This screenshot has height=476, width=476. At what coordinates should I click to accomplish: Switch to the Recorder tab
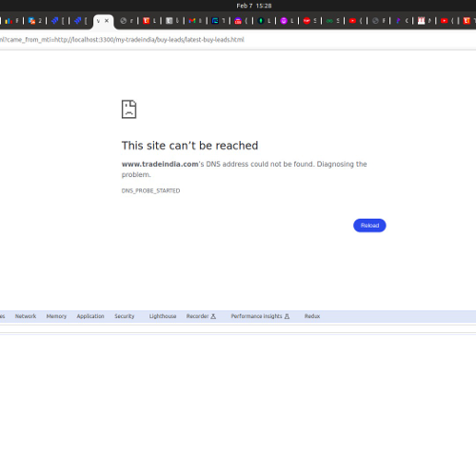tap(201, 316)
